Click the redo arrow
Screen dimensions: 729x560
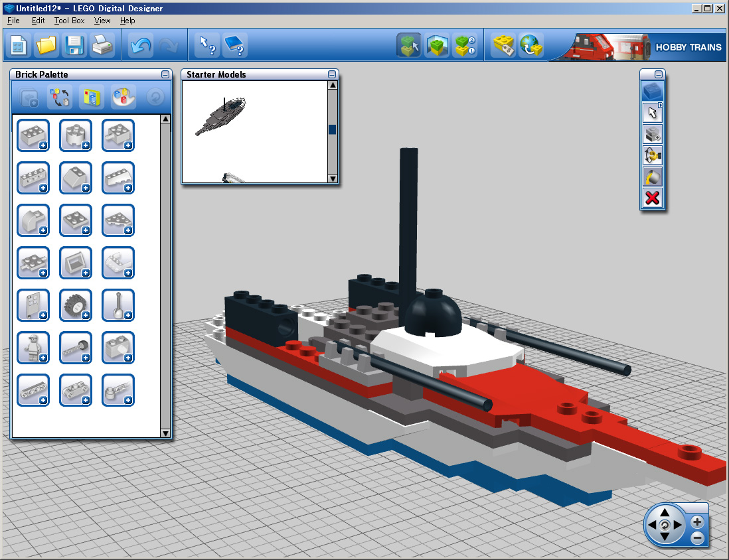(x=168, y=46)
